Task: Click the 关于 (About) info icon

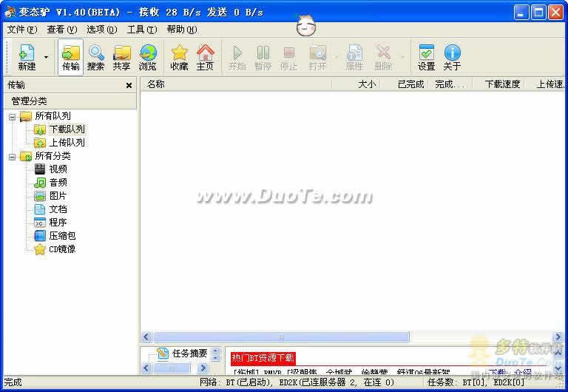Action: tap(452, 57)
